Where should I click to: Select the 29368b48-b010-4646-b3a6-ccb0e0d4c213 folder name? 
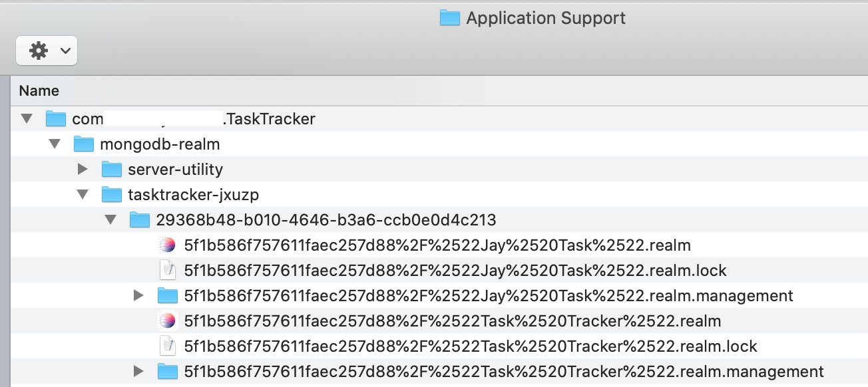(325, 220)
